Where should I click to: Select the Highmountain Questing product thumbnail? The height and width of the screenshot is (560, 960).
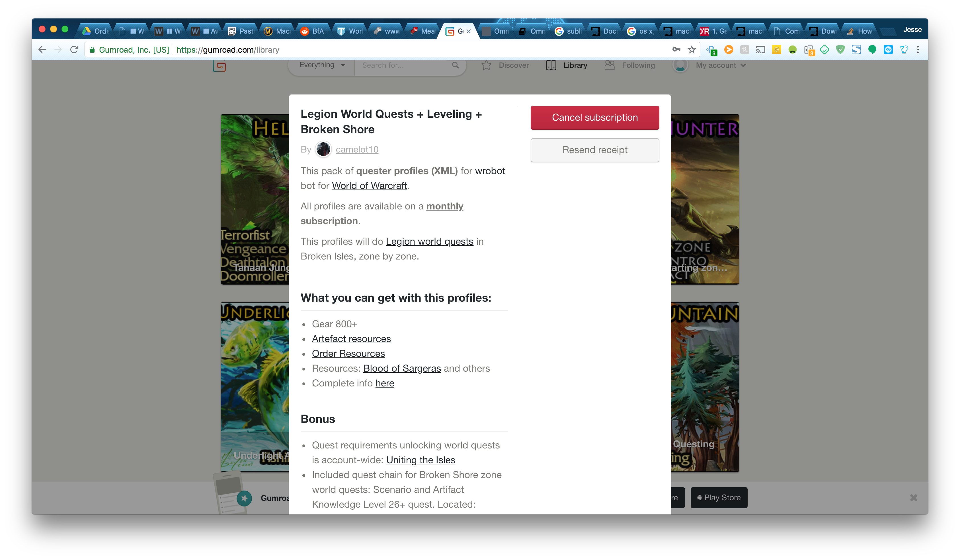tap(705, 387)
